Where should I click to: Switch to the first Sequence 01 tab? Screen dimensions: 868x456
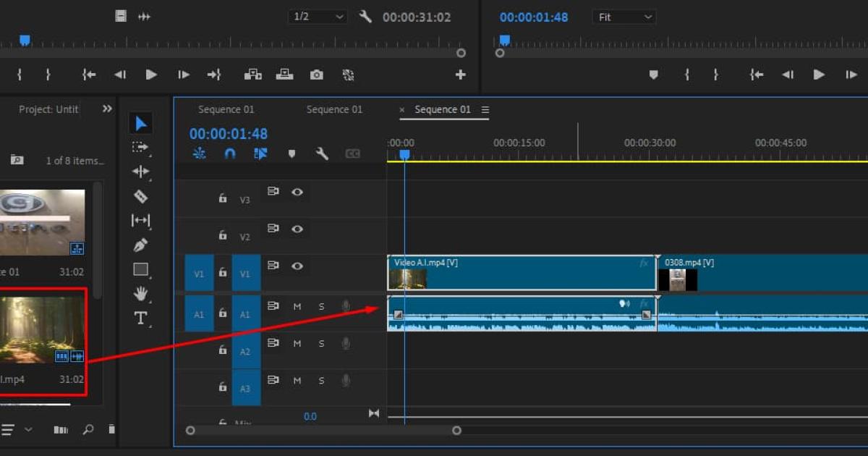(x=226, y=110)
